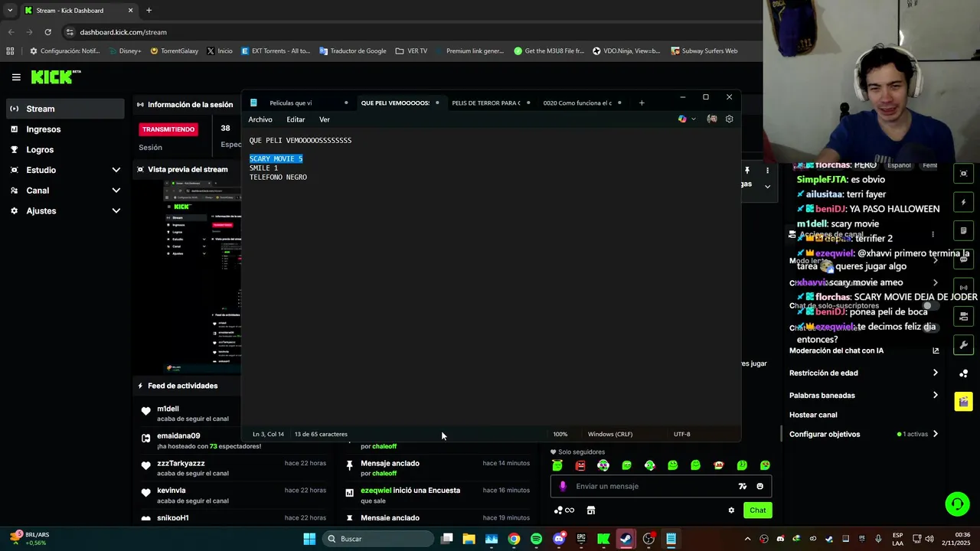Click the taskbar Buscar search box
Viewport: 980px width, 551px height.
coord(377,539)
